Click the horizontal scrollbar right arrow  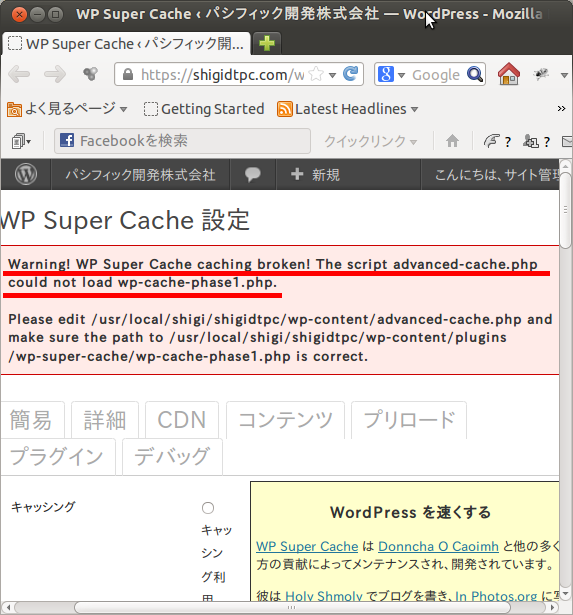click(x=553, y=608)
